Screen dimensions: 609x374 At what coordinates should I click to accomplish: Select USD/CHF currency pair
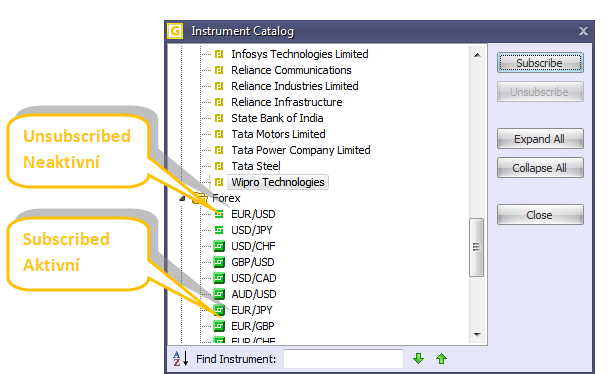click(253, 246)
